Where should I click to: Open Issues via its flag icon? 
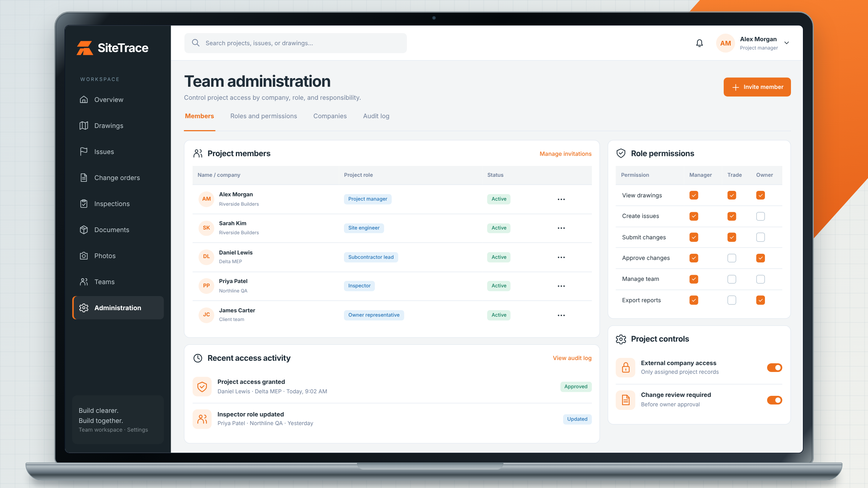point(84,151)
